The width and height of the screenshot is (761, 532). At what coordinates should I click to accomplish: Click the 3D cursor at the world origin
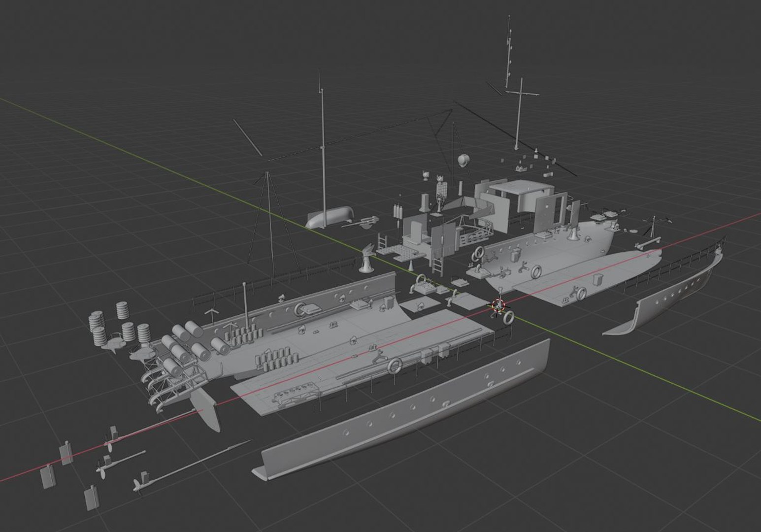click(498, 304)
